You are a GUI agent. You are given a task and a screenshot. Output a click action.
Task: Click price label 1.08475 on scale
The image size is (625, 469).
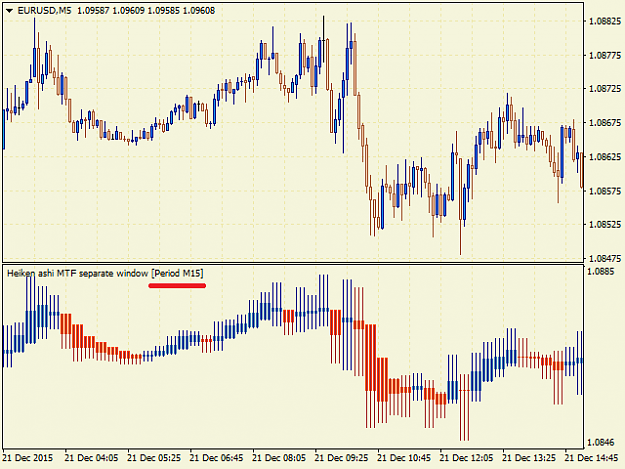[x=605, y=259]
